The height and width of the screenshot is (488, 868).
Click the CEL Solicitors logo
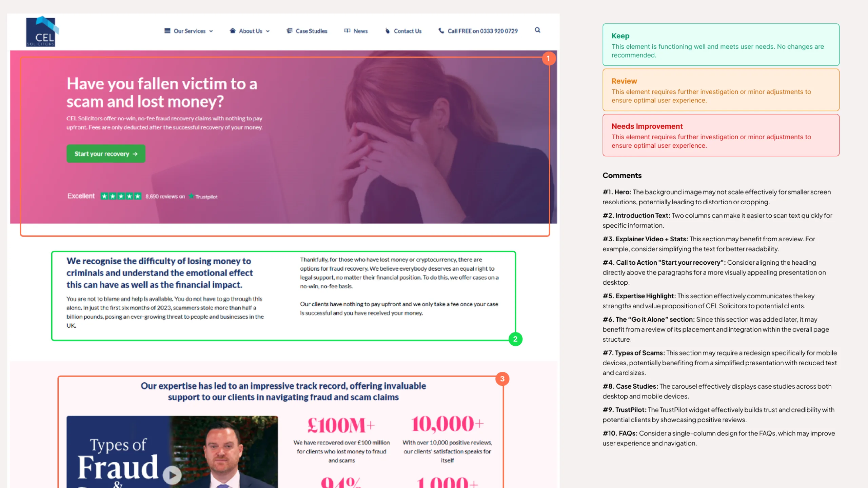pyautogui.click(x=42, y=31)
